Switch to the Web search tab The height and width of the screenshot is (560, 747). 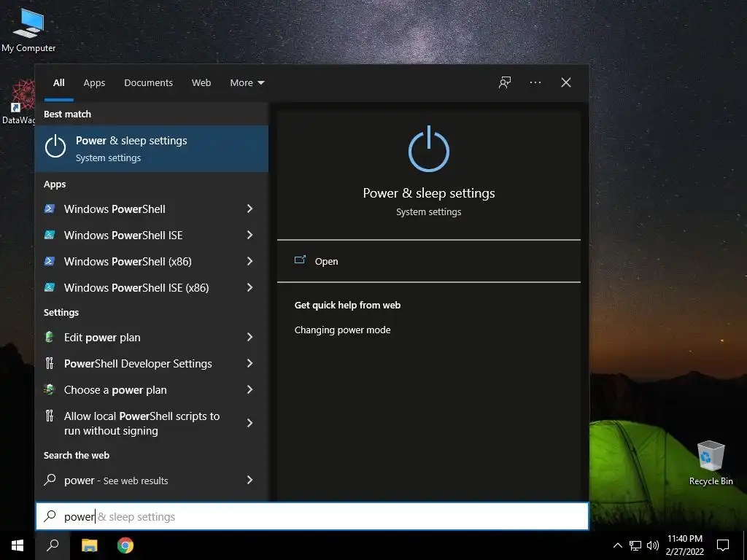coord(201,83)
